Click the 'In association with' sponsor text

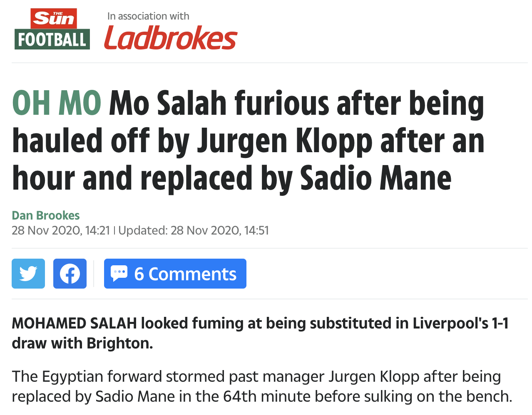click(x=148, y=16)
